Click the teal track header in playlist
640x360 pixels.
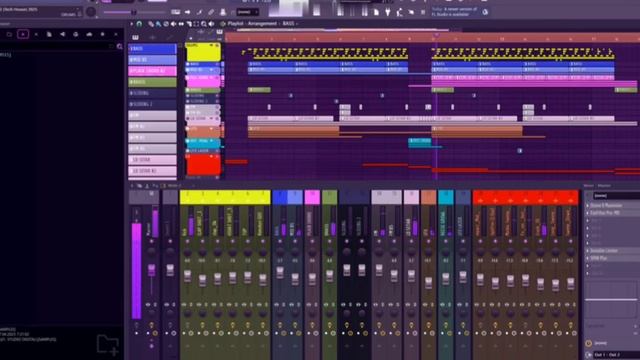click(x=203, y=142)
